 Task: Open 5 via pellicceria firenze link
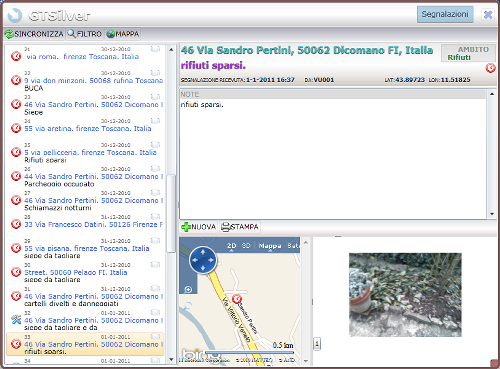click(90, 153)
